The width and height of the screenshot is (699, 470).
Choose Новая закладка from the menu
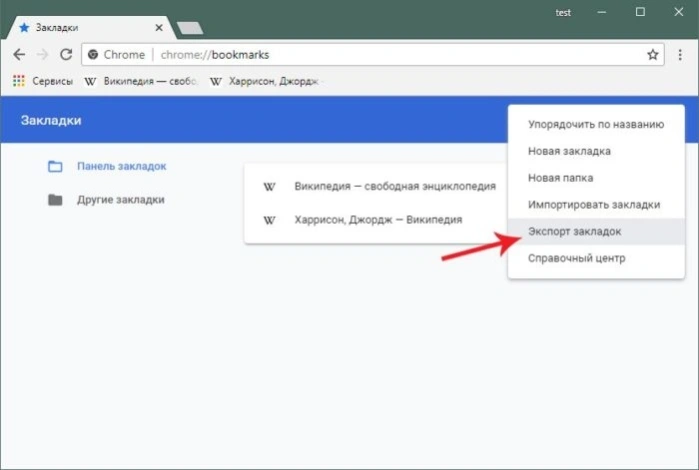point(596,151)
